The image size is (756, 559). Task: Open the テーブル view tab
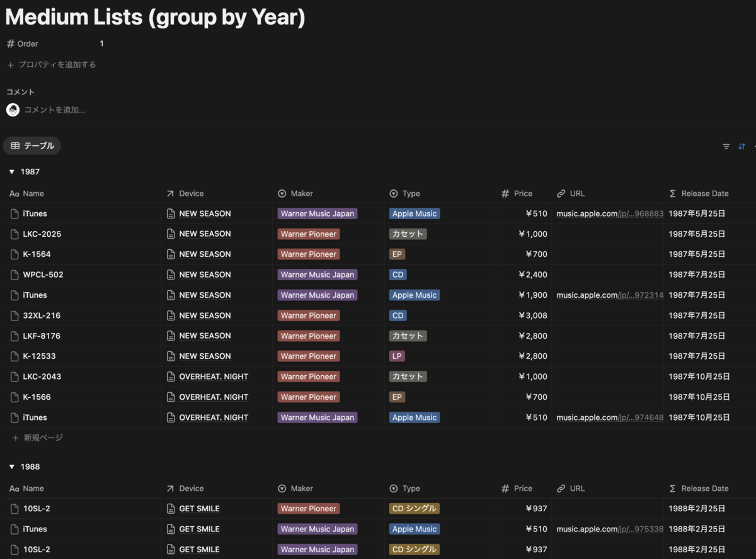[x=32, y=146]
